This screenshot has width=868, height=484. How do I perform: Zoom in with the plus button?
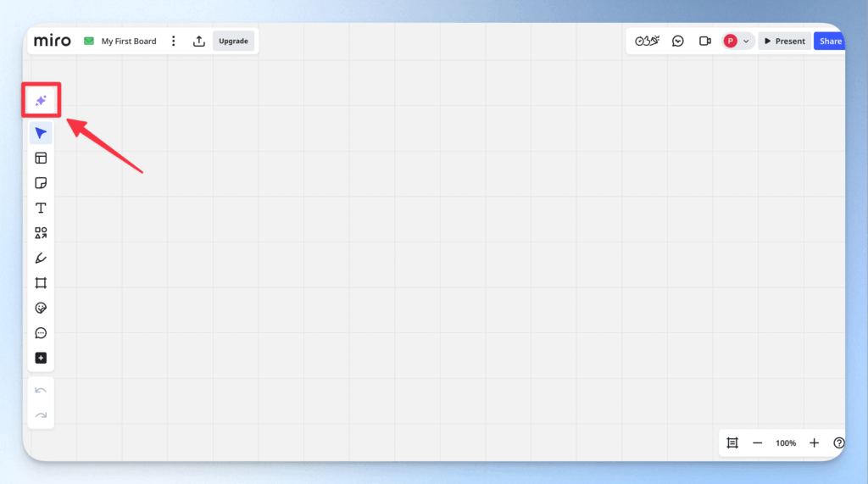click(x=814, y=443)
